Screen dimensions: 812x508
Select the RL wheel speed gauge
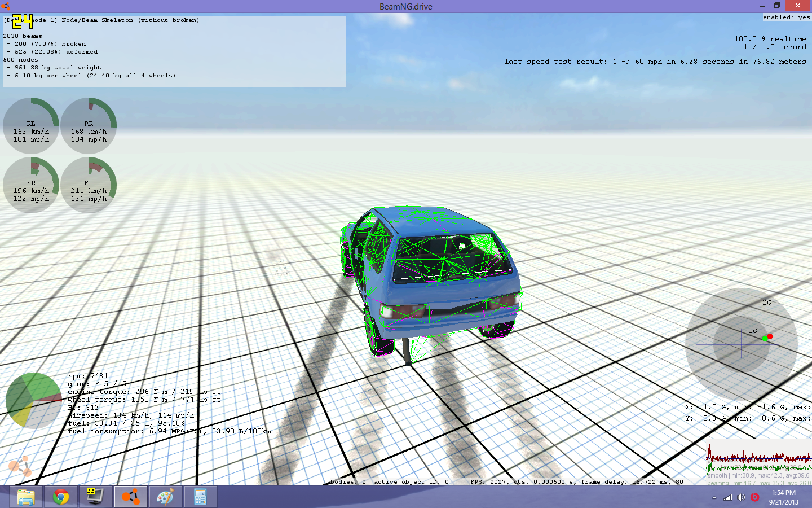coord(31,126)
